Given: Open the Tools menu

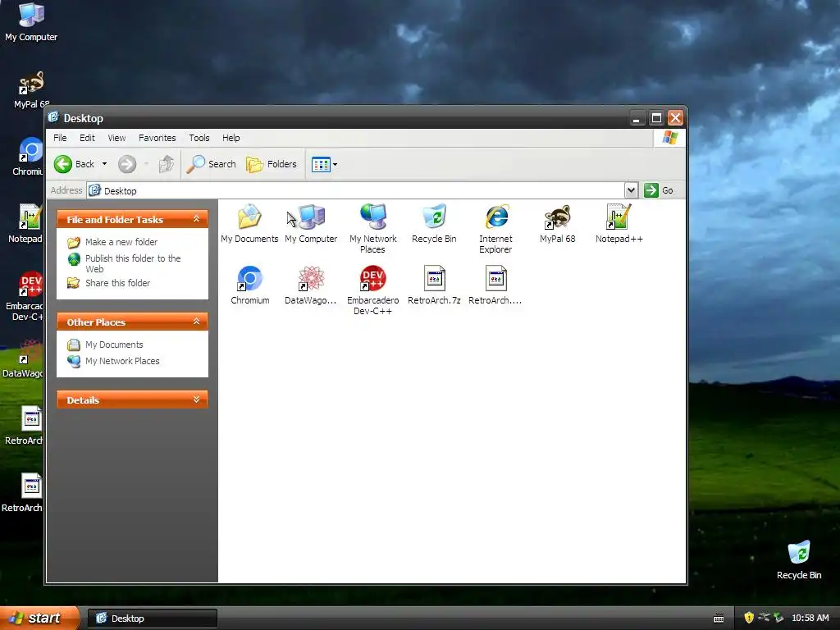Looking at the screenshot, I should [199, 138].
